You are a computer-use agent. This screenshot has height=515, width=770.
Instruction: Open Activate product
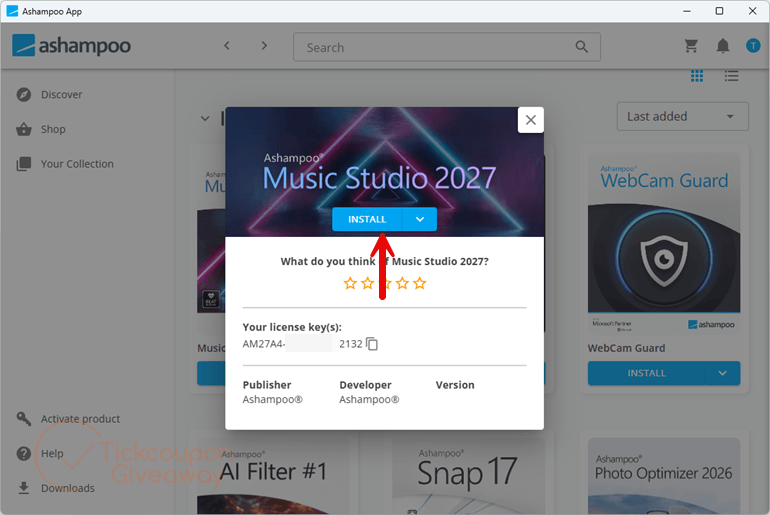(x=80, y=419)
